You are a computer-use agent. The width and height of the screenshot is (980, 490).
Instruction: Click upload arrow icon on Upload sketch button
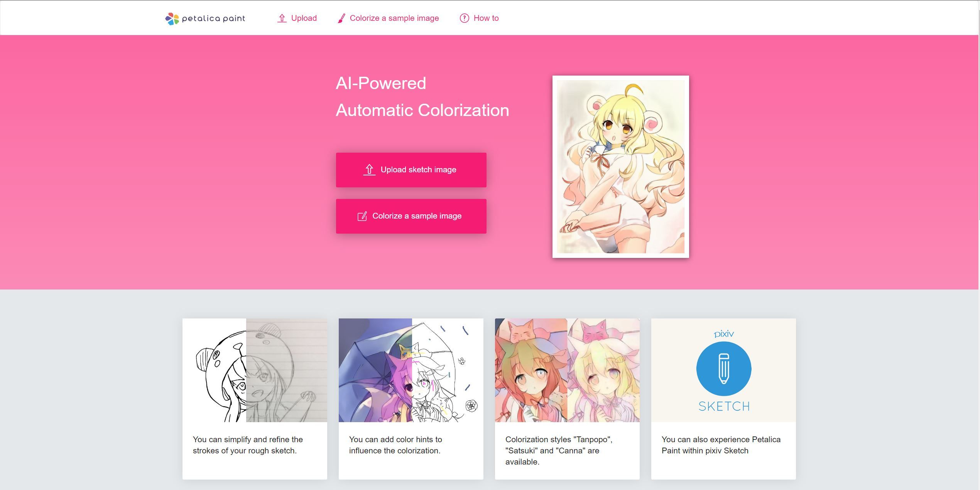click(369, 170)
